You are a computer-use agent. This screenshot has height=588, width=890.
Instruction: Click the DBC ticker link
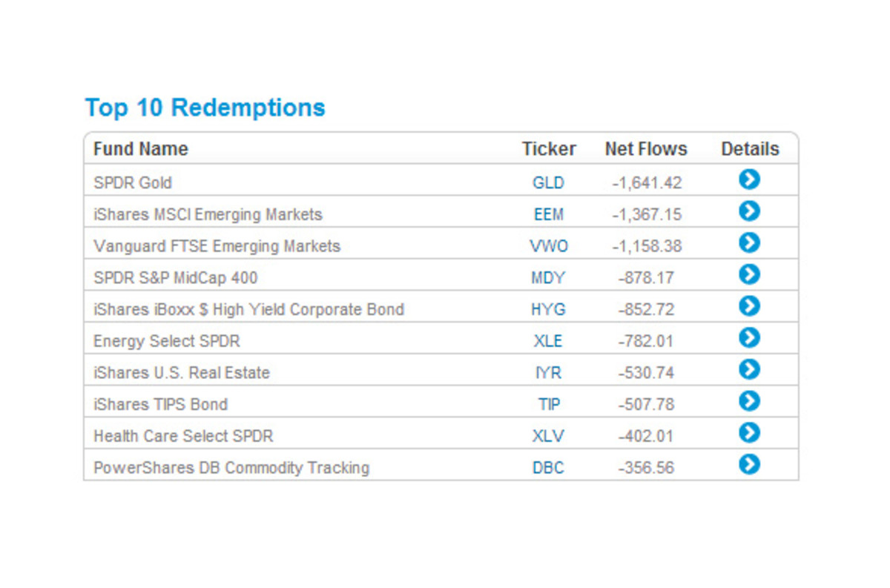point(548,468)
